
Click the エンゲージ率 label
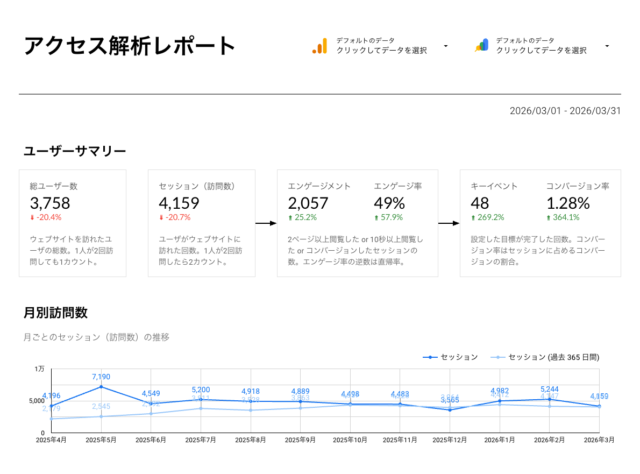point(398,186)
